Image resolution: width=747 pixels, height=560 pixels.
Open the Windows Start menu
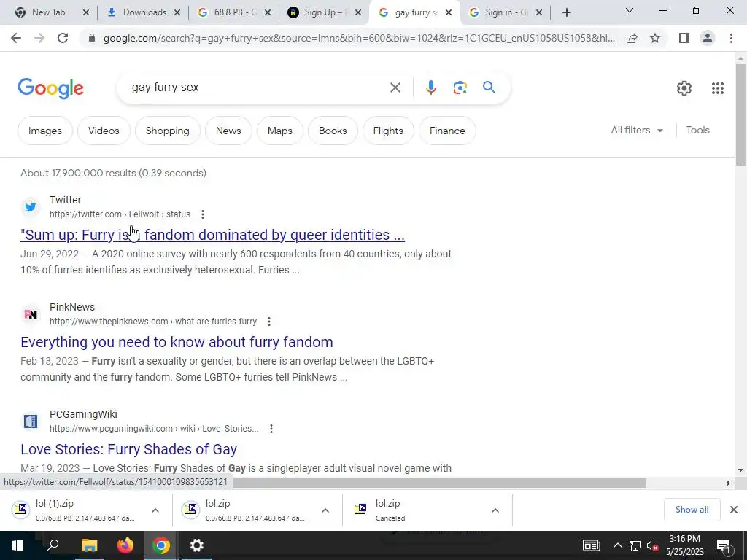(18, 545)
